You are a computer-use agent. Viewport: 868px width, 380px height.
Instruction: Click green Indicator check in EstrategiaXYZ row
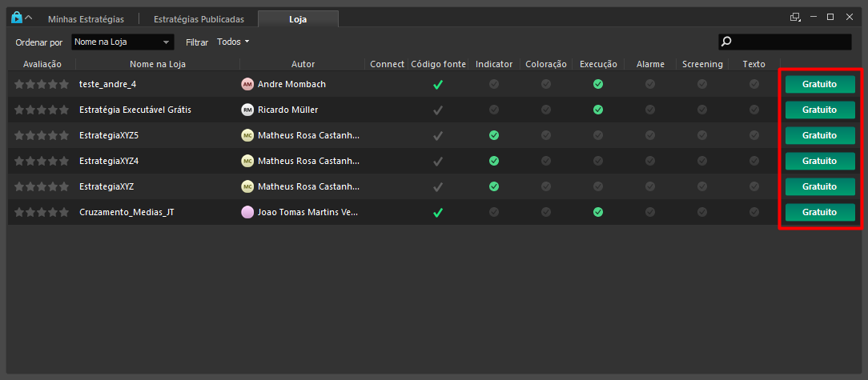494,186
